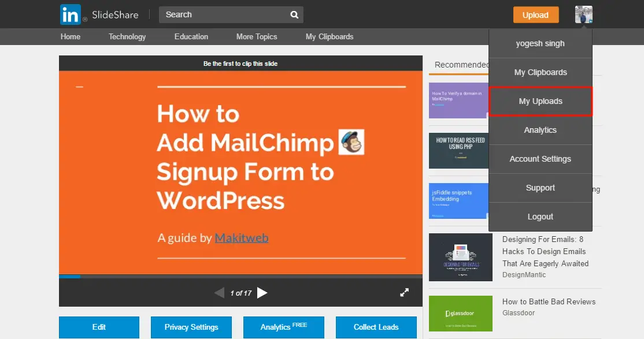Click the slide title about MailChimp Signup Form
644x339 pixels.
(x=245, y=157)
